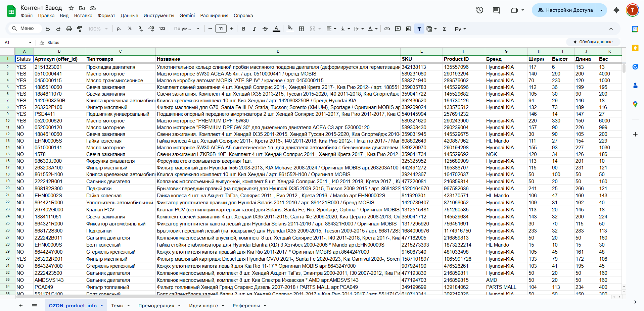Image resolution: width=644 pixels, height=311 pixels.
Task: Toggle italic formatting
Action: (255, 29)
